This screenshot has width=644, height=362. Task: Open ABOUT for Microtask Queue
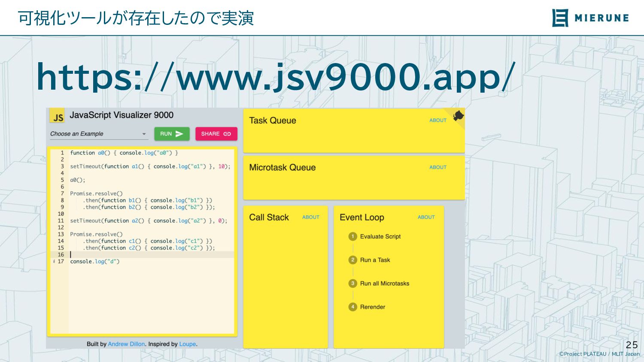(x=438, y=167)
